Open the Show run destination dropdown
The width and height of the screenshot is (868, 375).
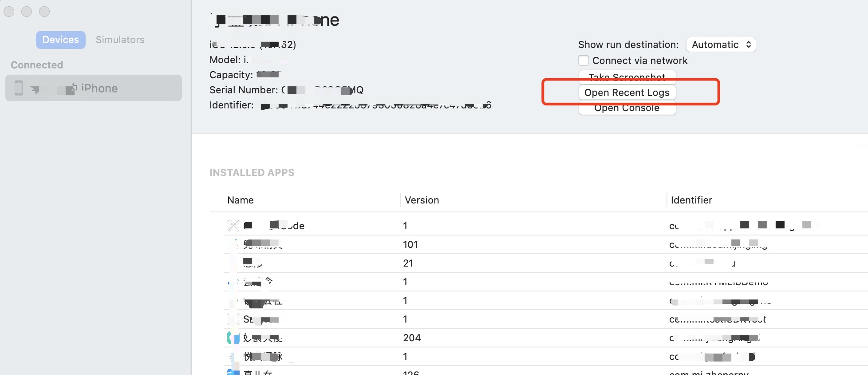click(721, 44)
